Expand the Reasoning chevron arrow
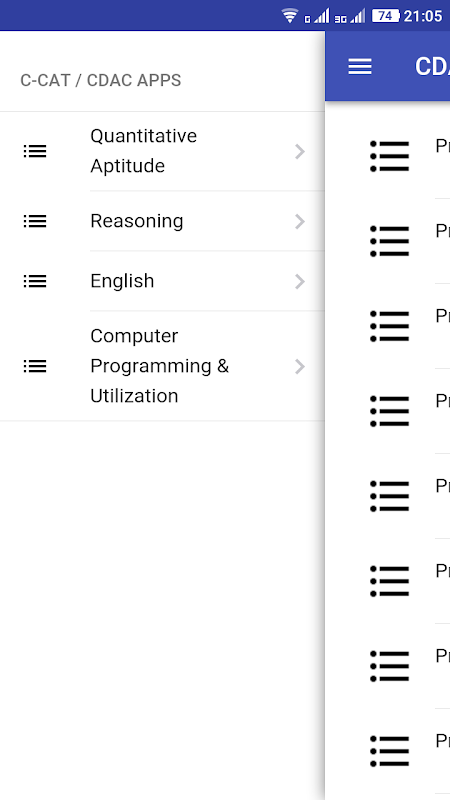 click(x=300, y=221)
